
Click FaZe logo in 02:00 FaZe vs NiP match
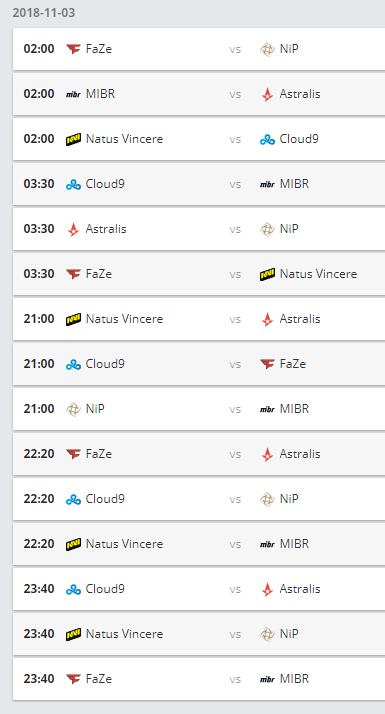[73, 49]
